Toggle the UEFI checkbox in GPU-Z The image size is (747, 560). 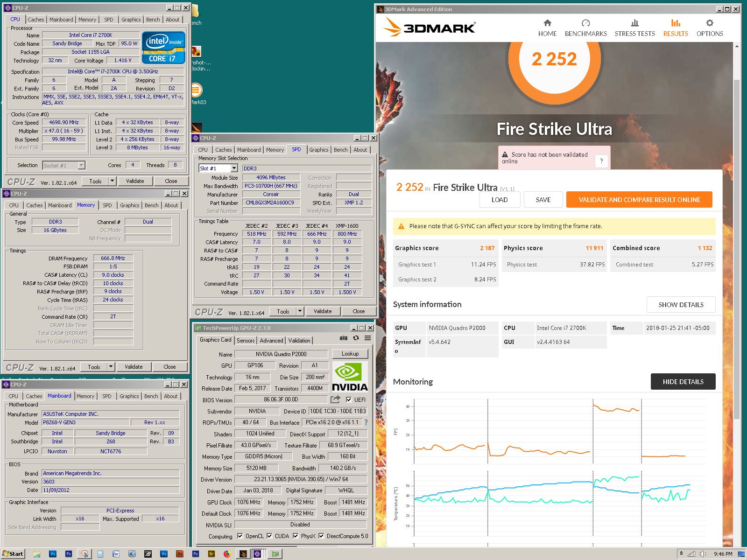[x=349, y=399]
